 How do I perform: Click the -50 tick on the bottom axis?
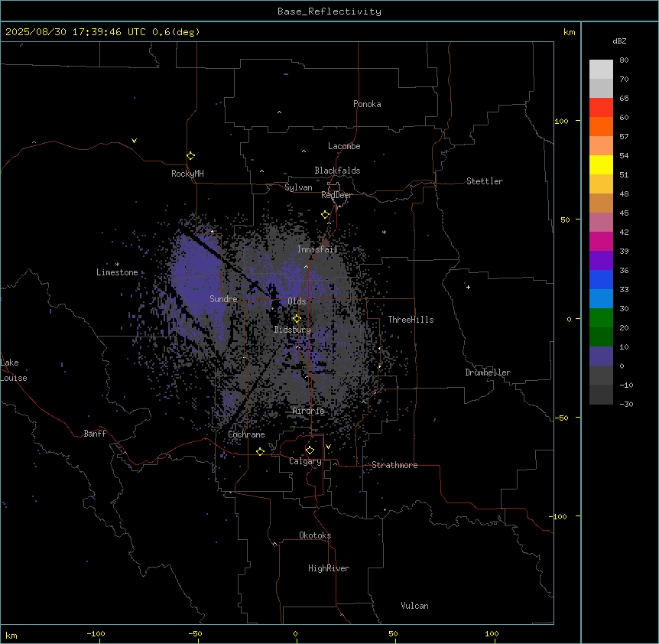point(195,633)
